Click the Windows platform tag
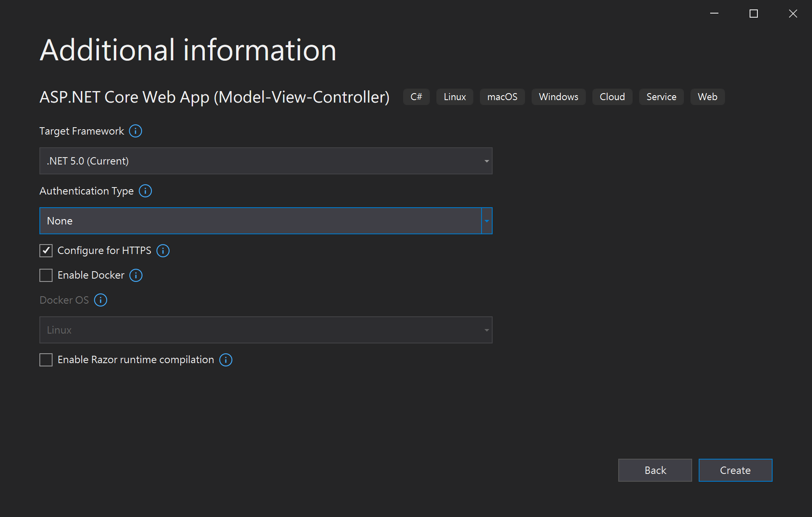 tap(558, 97)
